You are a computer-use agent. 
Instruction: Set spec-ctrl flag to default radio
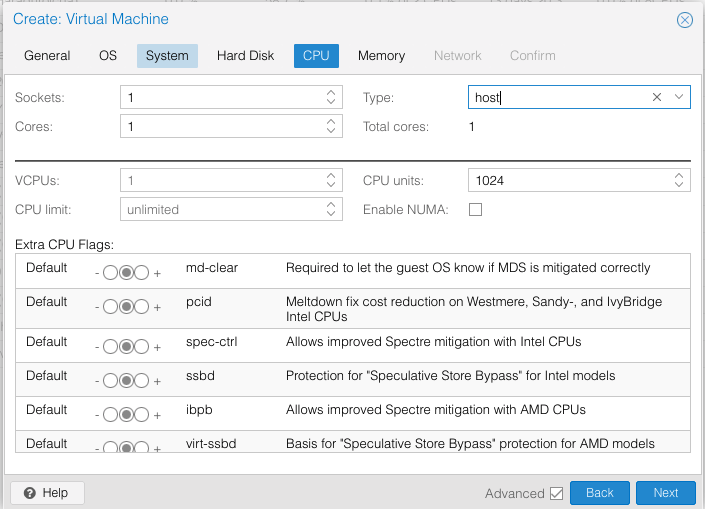tap(126, 346)
